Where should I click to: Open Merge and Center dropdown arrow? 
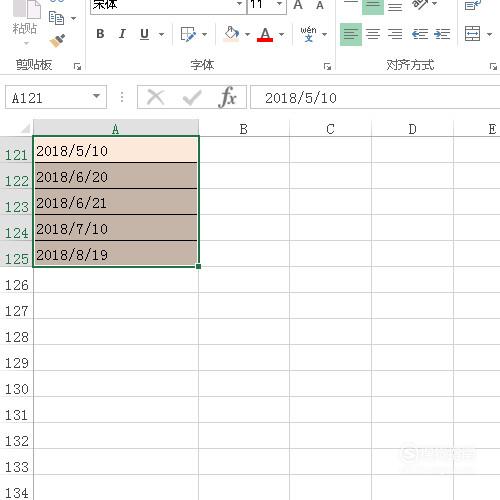(x=489, y=34)
